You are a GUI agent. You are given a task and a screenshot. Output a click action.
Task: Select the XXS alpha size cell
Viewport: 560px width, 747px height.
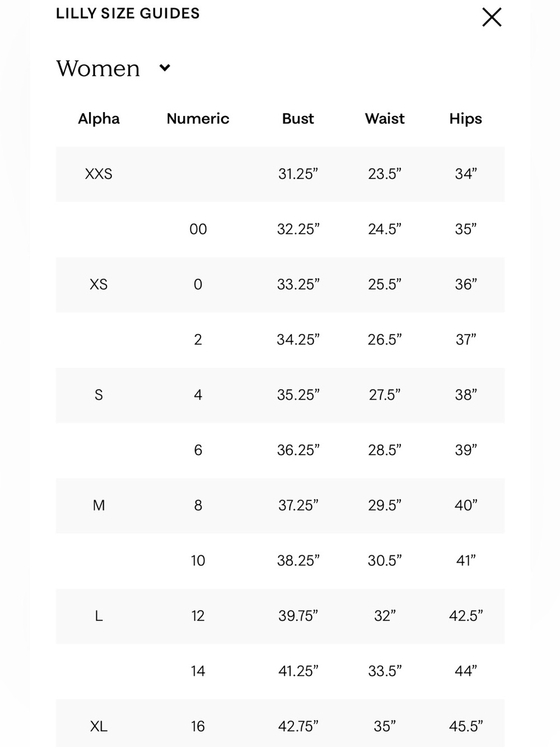click(x=99, y=174)
